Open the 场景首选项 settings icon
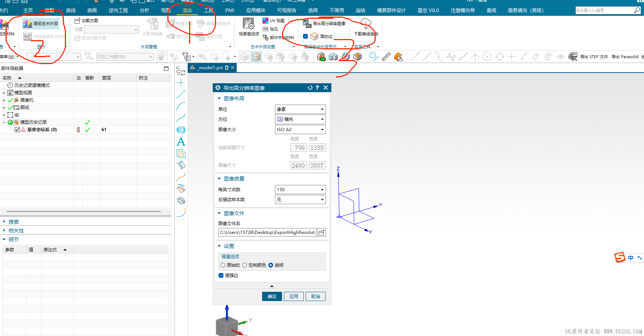Screen dimensions: 644x336 click(249, 24)
